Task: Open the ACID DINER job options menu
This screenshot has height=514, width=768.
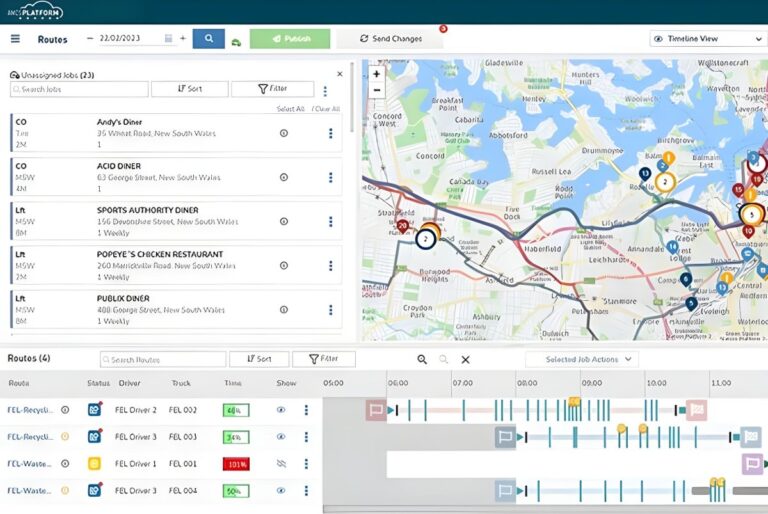Action: point(331,177)
